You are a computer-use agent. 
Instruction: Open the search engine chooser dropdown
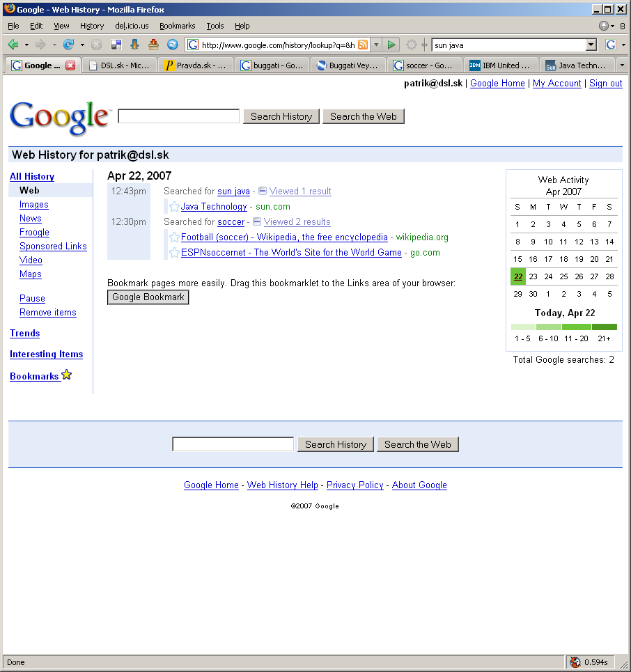click(x=623, y=45)
